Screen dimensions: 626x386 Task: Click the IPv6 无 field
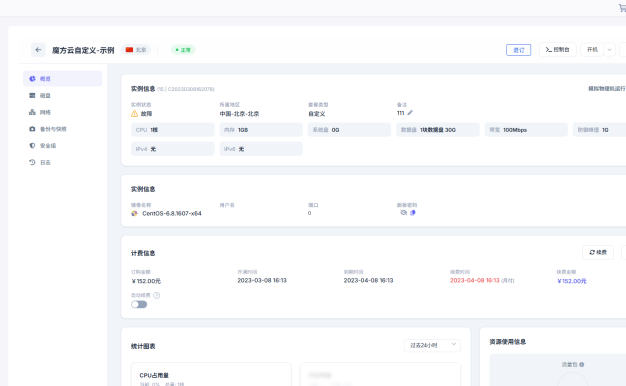[x=261, y=149]
